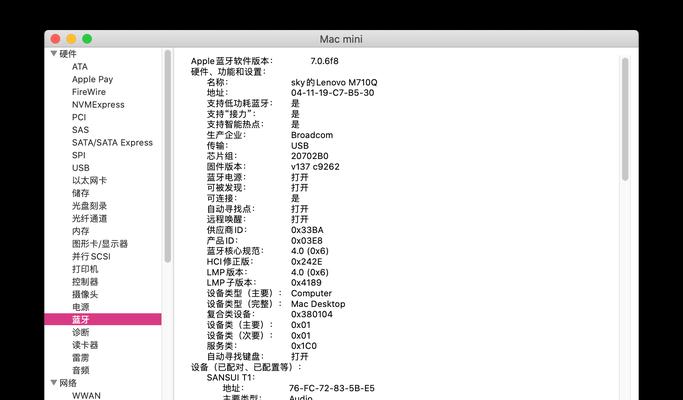
Task: Click the 蓝牙电源 label
Action: click(x=226, y=177)
